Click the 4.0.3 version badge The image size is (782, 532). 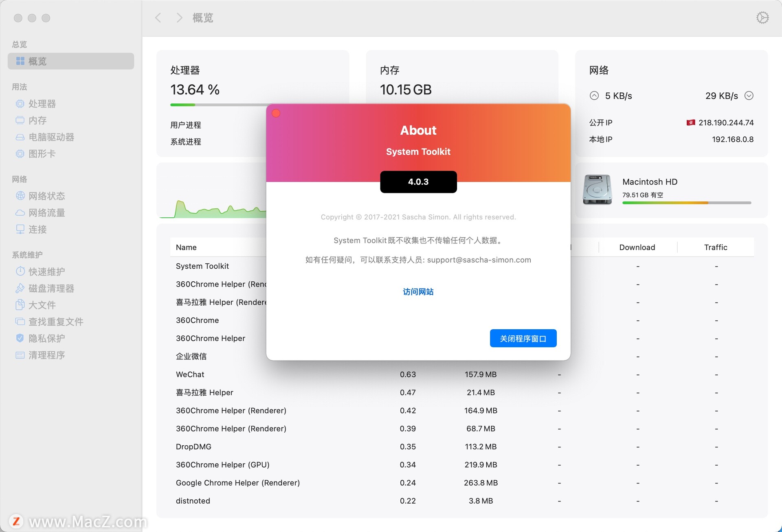[x=418, y=182]
